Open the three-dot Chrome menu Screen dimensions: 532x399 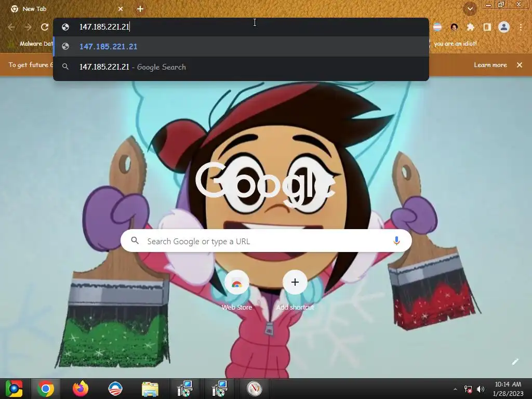[521, 27]
